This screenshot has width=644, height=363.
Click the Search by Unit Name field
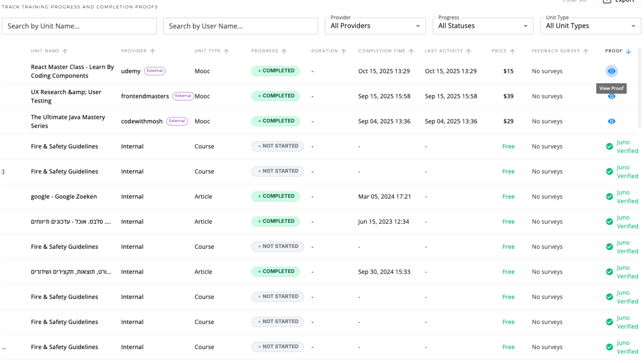click(79, 26)
